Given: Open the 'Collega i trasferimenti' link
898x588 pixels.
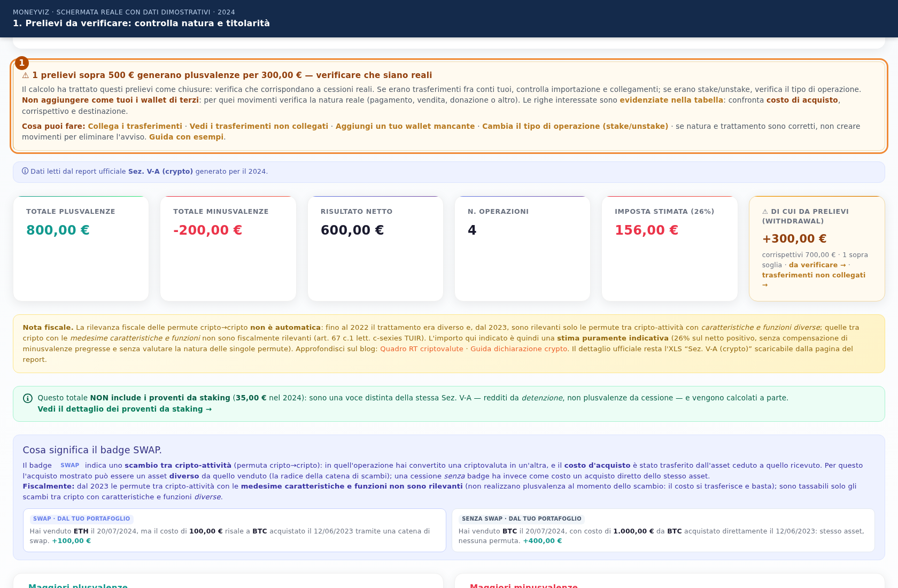Looking at the screenshot, I should (135, 126).
